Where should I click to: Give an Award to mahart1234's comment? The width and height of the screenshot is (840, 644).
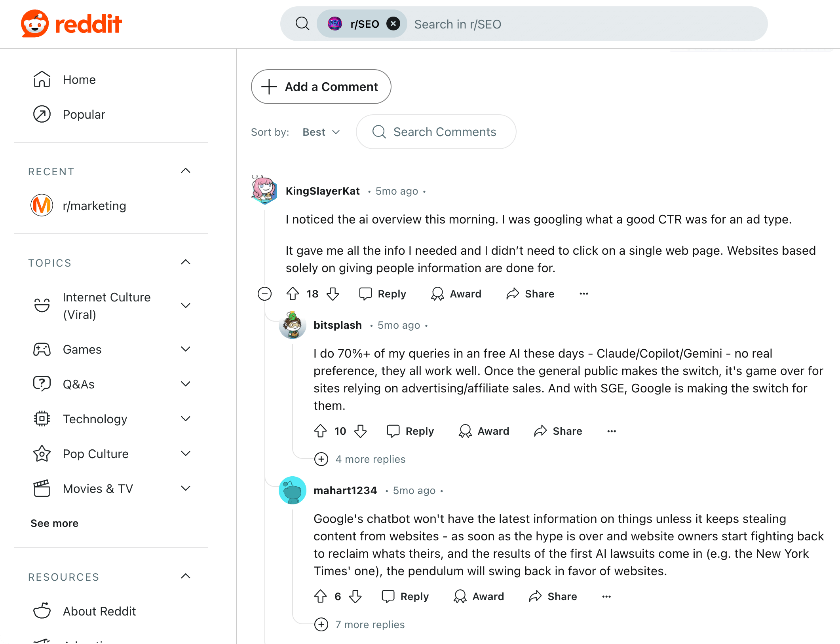[x=479, y=596]
